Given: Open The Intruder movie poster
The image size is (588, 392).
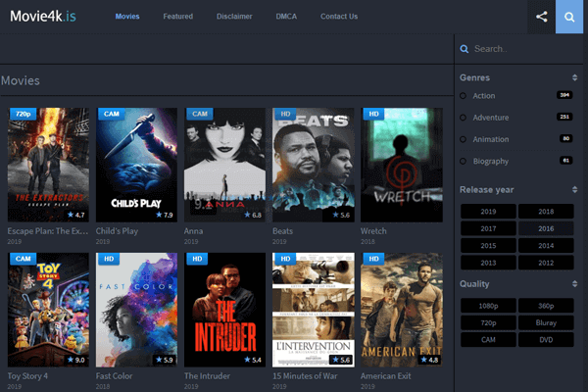Looking at the screenshot, I should 225,310.
